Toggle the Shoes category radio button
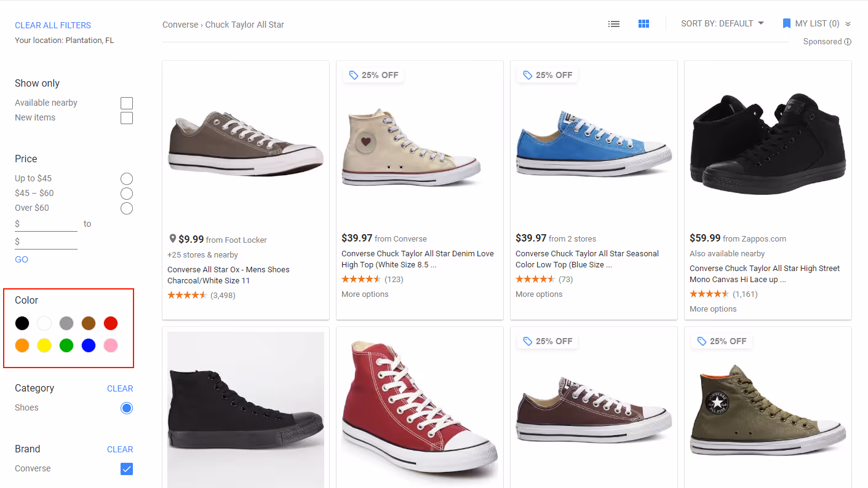The height and width of the screenshot is (488, 868). pyautogui.click(x=127, y=408)
